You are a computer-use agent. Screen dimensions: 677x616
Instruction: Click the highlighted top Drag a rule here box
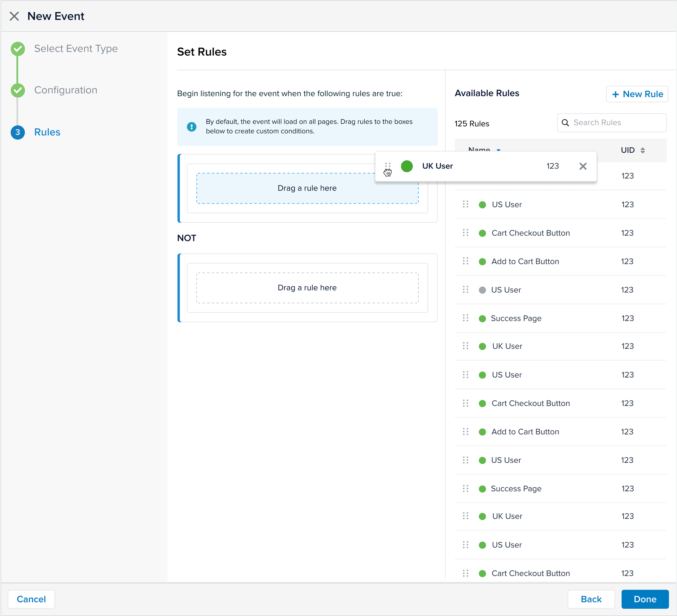(307, 188)
